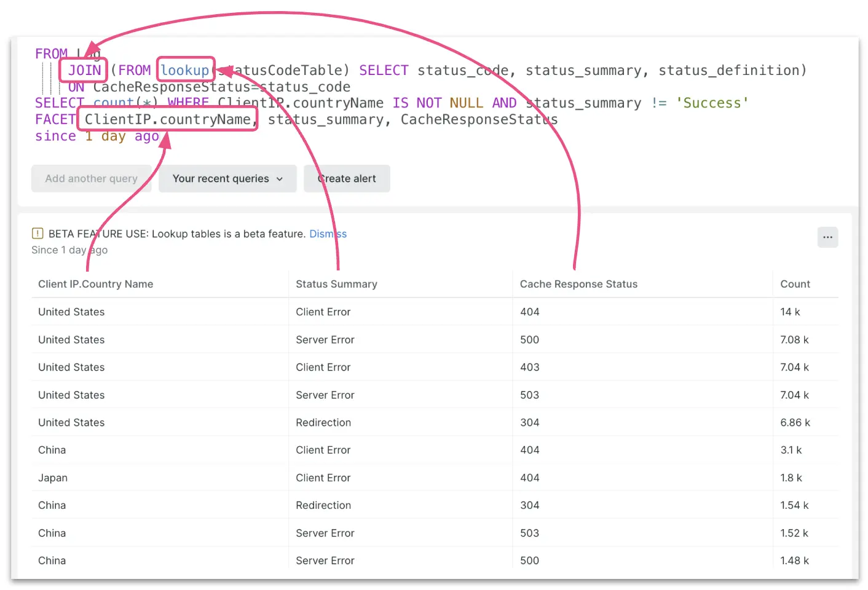The height and width of the screenshot is (590, 868).
Task: Select the Japan Client Error row
Action: (x=246, y=478)
